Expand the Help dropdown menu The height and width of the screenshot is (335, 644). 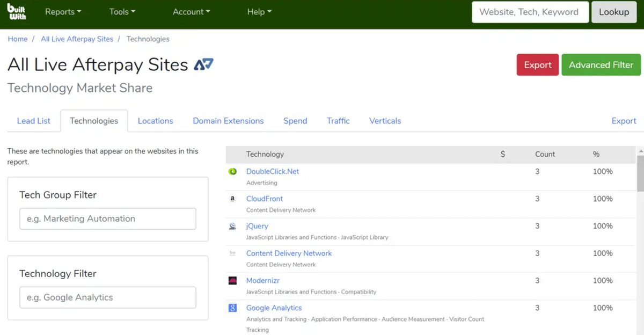click(259, 12)
